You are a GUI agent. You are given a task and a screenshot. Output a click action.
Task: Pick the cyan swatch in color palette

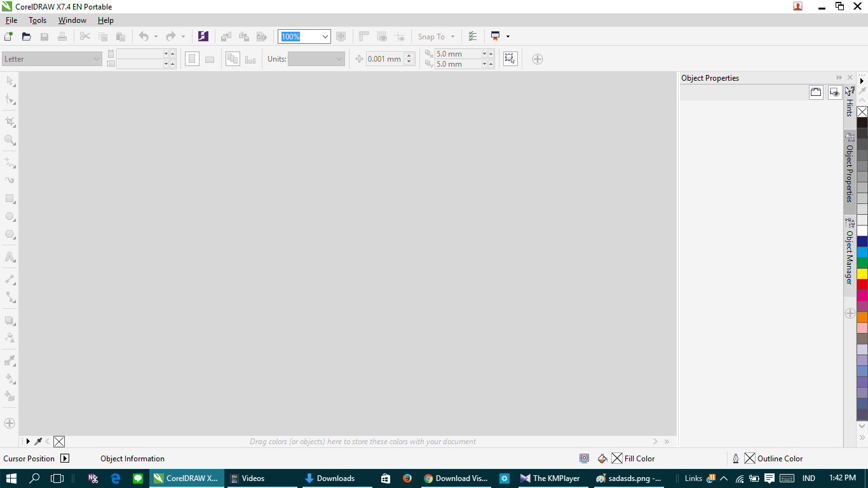click(862, 252)
